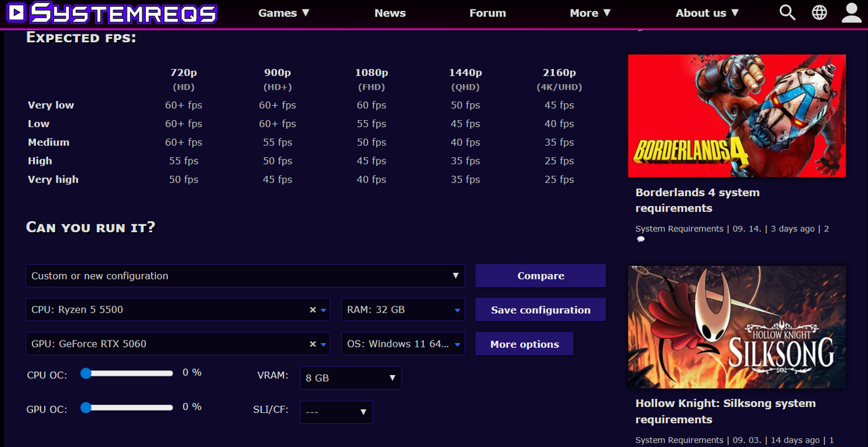
Task: Clear the GPU GeForce RTX 5060 selection
Action: 313,344
